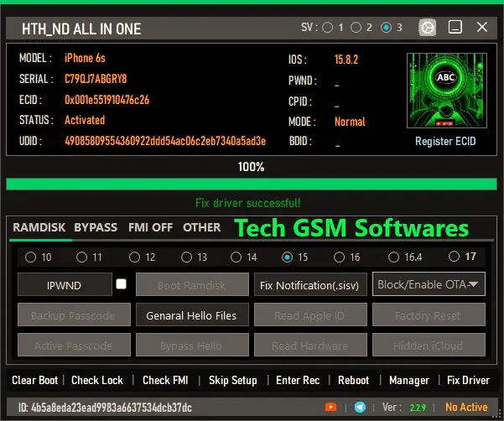
Task: Close the HTH_ND ALL IN ONE window
Action: (x=482, y=27)
